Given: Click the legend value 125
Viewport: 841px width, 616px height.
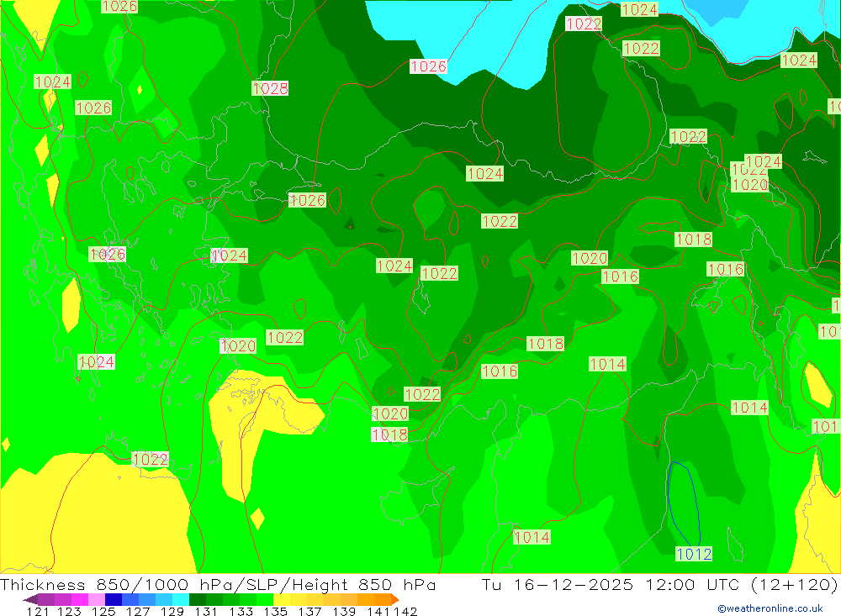Looking at the screenshot, I should tap(103, 611).
